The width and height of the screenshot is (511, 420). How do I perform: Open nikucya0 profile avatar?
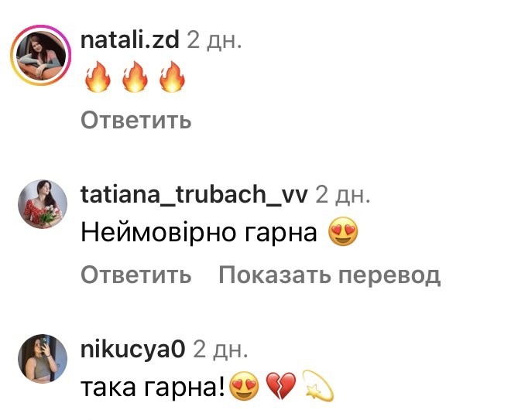click(43, 358)
